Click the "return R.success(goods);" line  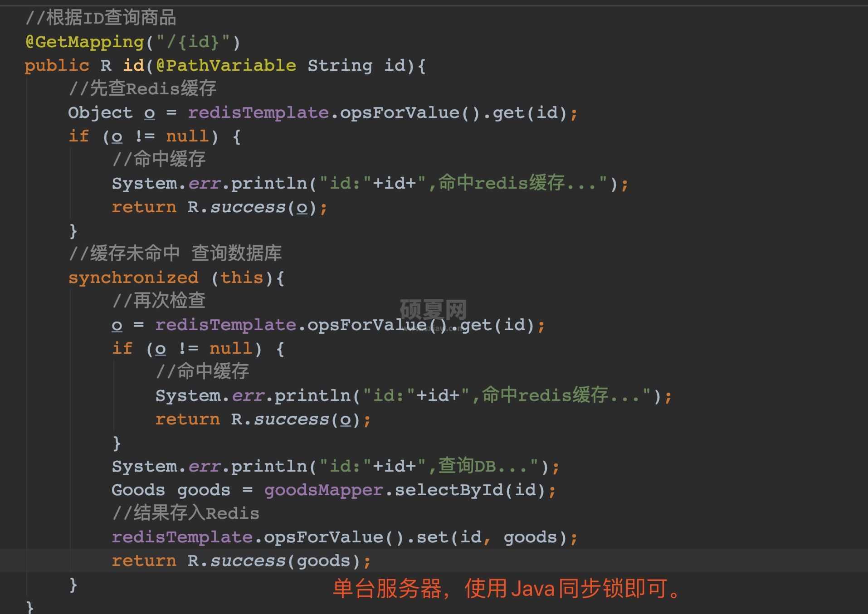(x=241, y=561)
